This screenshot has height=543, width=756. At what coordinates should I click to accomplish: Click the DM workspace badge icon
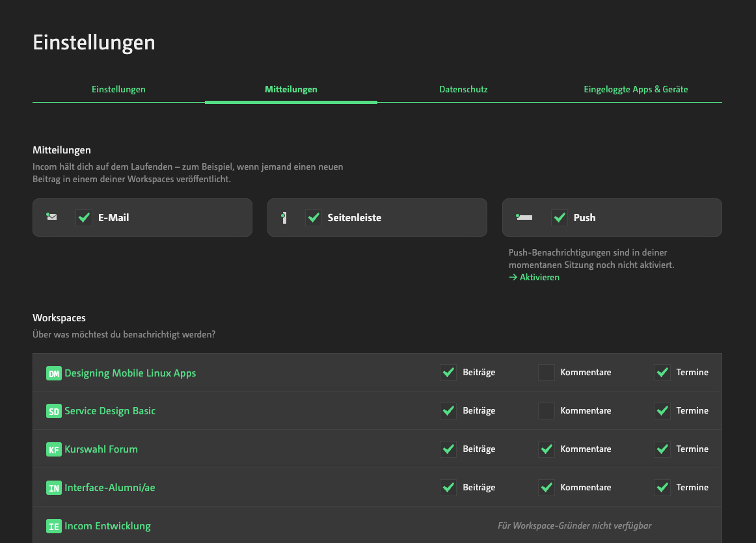coord(54,373)
